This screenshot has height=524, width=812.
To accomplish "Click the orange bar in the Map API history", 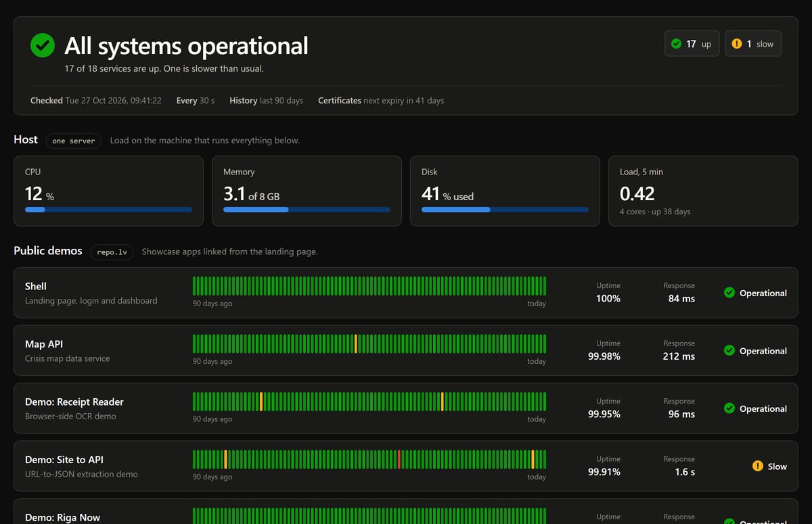I will coord(356,343).
